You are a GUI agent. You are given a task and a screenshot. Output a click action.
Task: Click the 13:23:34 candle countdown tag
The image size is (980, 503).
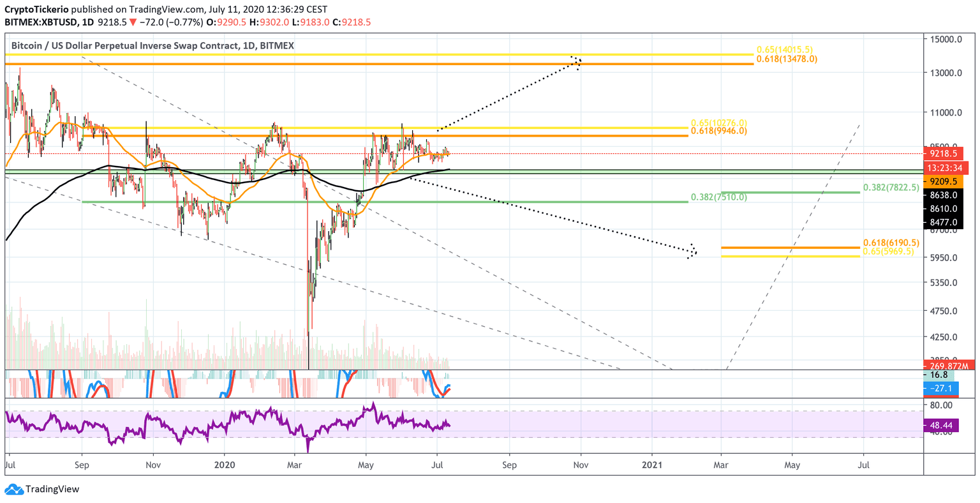[x=943, y=168]
